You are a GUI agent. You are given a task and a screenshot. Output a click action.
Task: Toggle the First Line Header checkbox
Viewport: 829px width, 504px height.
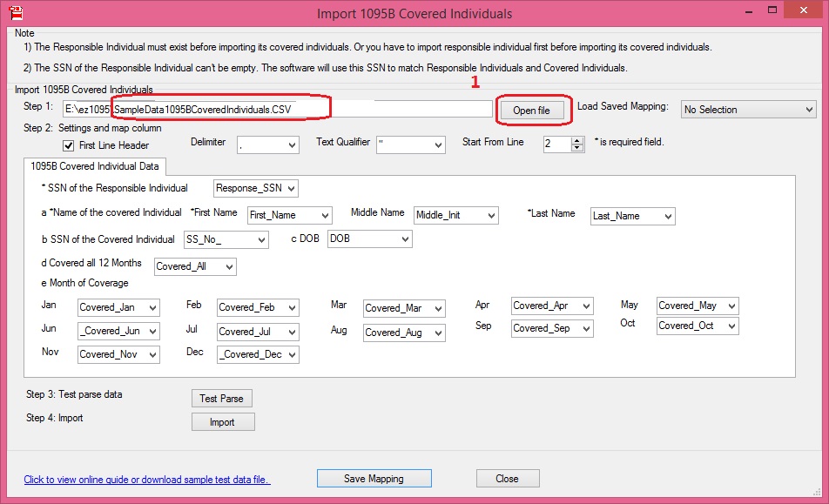pyautogui.click(x=69, y=145)
